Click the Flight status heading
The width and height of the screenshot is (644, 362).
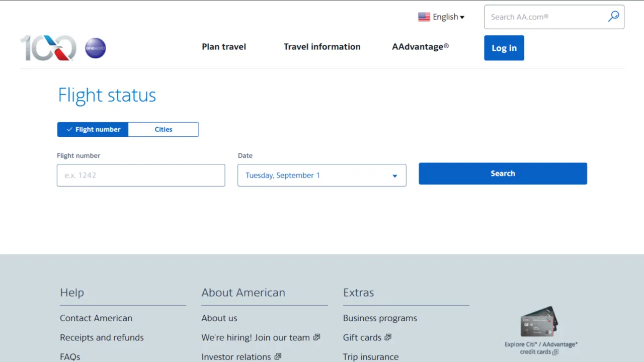107,95
